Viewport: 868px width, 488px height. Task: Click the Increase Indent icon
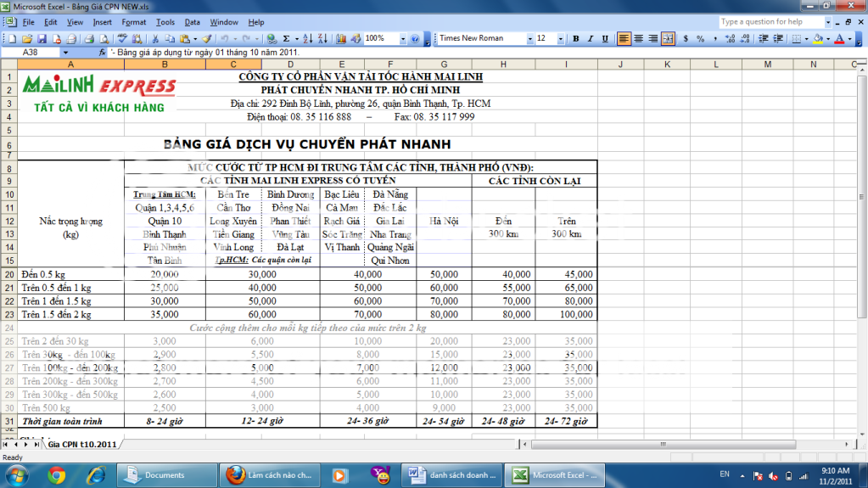tap(778, 39)
